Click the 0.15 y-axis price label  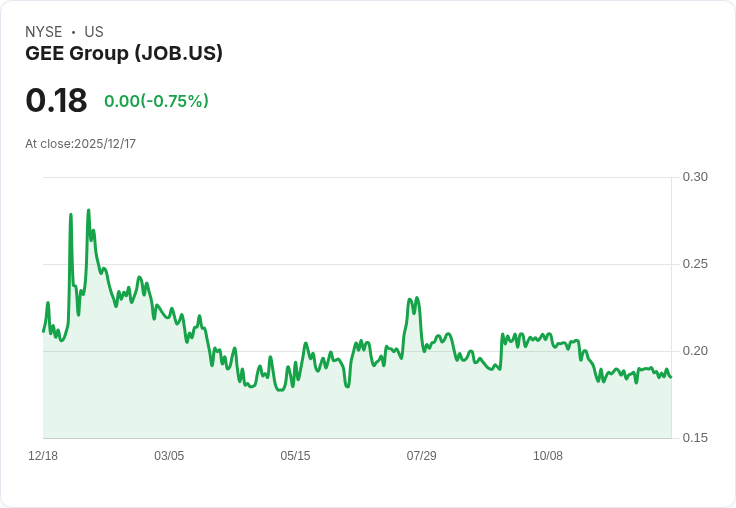695,438
